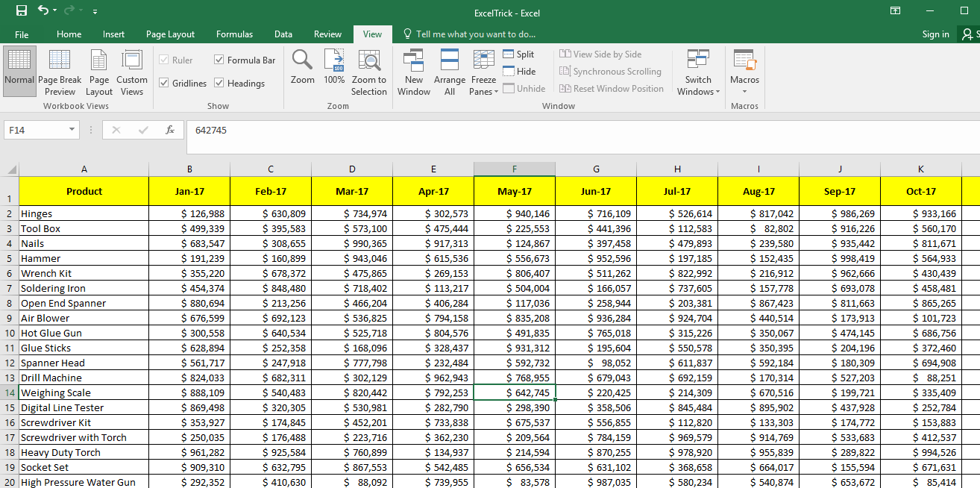This screenshot has width=980, height=488.
Task: Select the Weighing Scale cell
Action: [x=84, y=392]
